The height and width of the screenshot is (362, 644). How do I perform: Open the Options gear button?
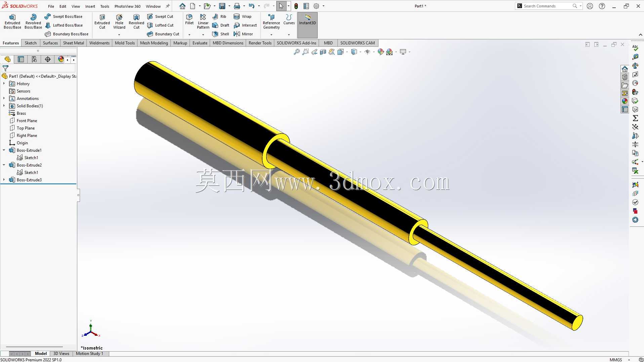pos(316,6)
